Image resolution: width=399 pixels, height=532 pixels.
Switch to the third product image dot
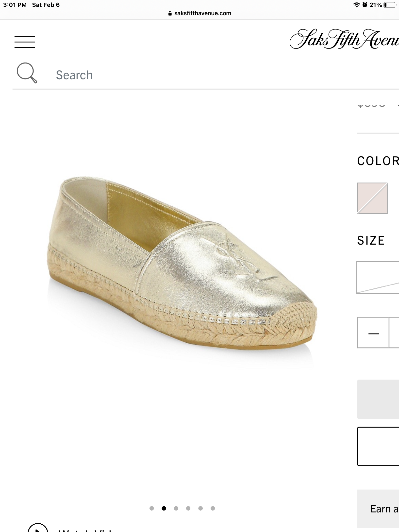coord(176,508)
